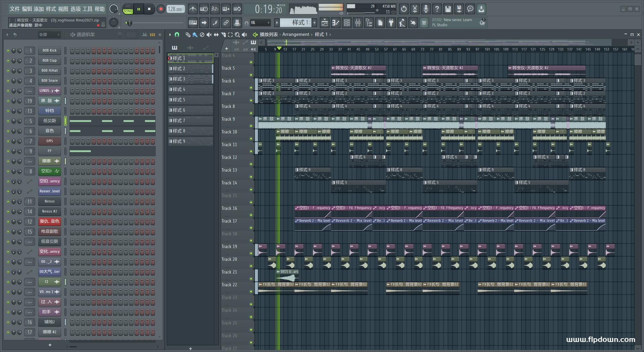Click the 808 HiHat channel button
This screenshot has width=644, height=352.
pyautogui.click(x=49, y=71)
